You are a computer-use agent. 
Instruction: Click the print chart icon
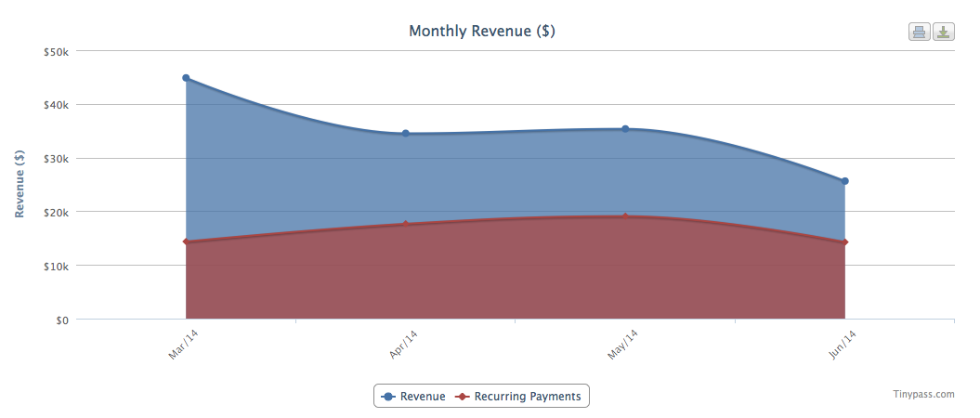[x=919, y=33]
